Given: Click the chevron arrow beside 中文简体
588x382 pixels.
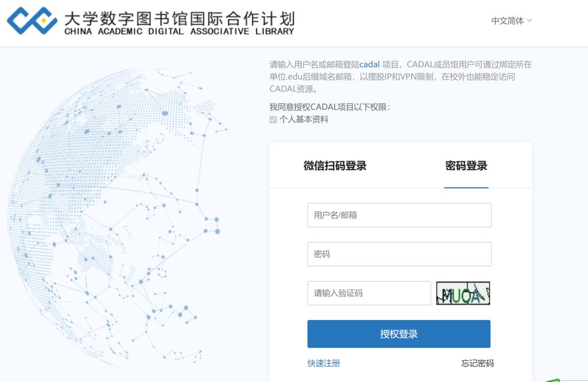Looking at the screenshot, I should coord(529,21).
